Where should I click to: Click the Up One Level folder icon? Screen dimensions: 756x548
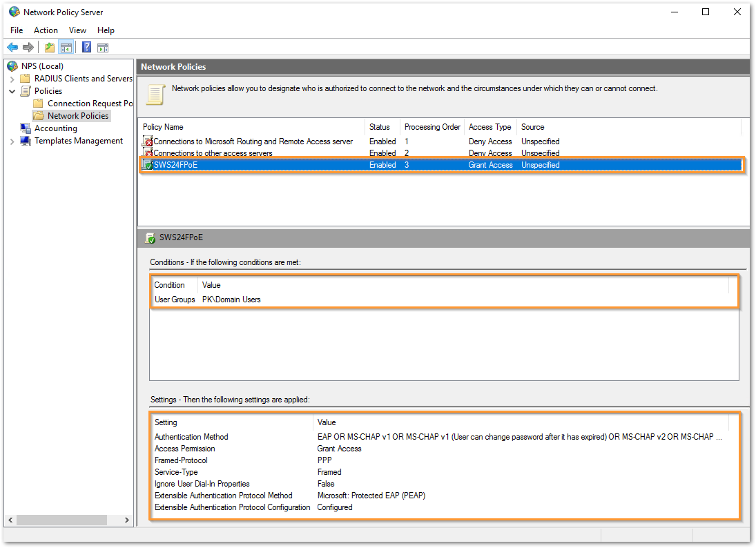50,48
